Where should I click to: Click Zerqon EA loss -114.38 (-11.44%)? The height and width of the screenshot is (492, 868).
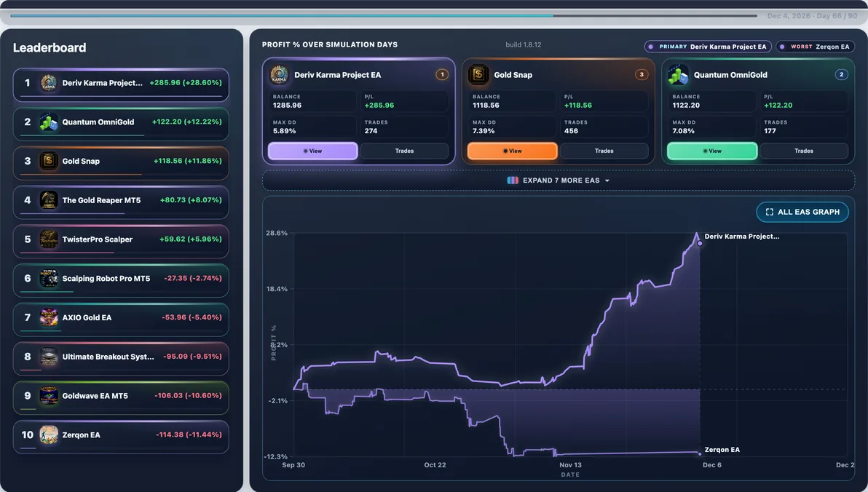[189, 435]
